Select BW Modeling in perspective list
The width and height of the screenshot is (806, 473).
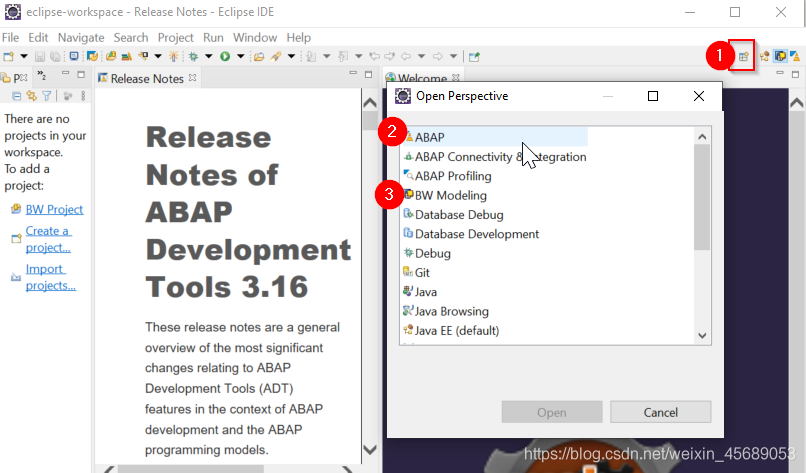coord(445,195)
